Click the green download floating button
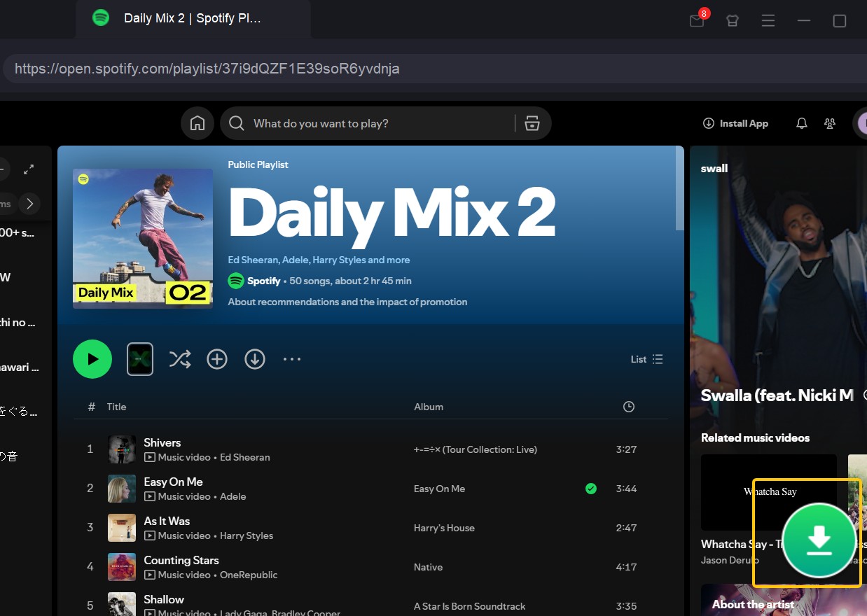The height and width of the screenshot is (616, 867). [x=819, y=540]
